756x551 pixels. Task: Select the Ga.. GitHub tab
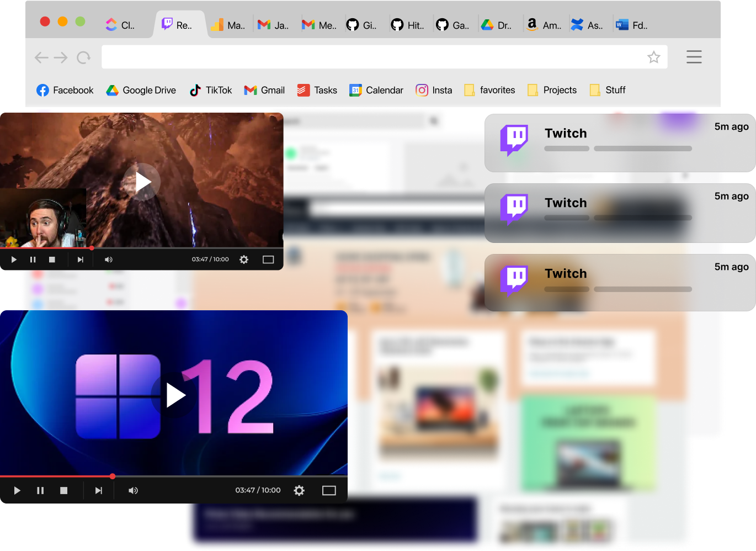coord(452,25)
